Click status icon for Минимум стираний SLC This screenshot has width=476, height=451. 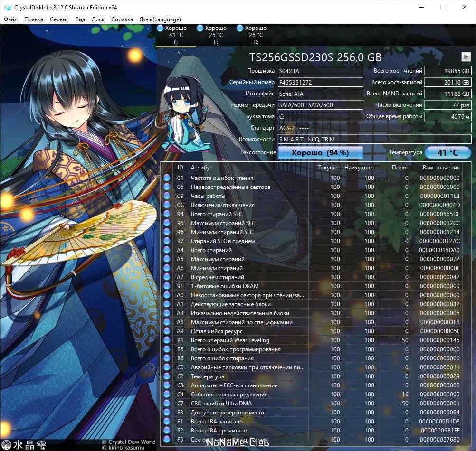(x=167, y=232)
